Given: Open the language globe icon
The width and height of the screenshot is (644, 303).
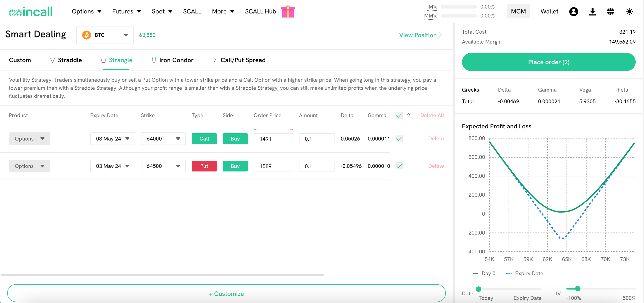Looking at the screenshot, I should click(x=611, y=11).
